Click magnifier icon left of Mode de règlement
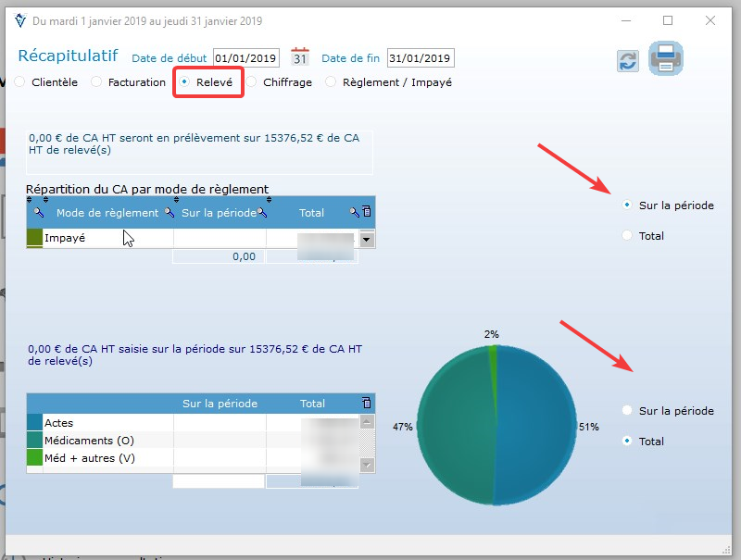The image size is (741, 560). 38,213
